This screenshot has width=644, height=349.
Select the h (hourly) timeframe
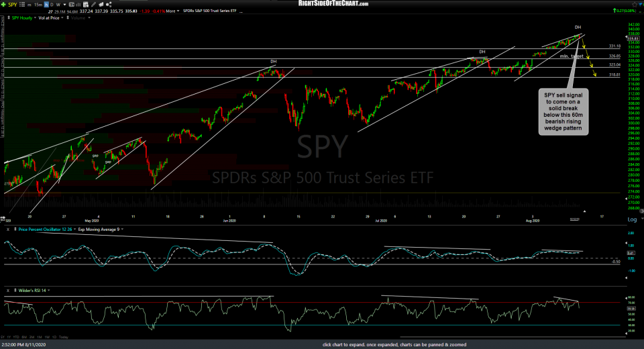click(x=46, y=5)
